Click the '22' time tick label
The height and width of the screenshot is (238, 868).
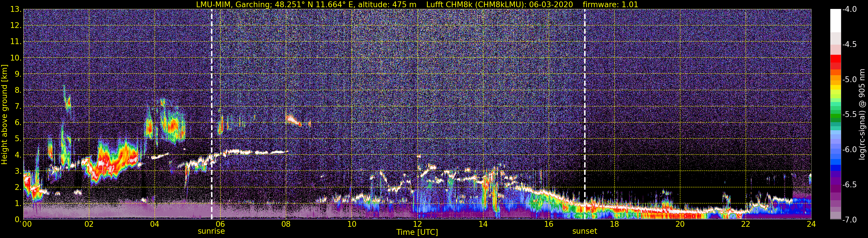pos(746,224)
